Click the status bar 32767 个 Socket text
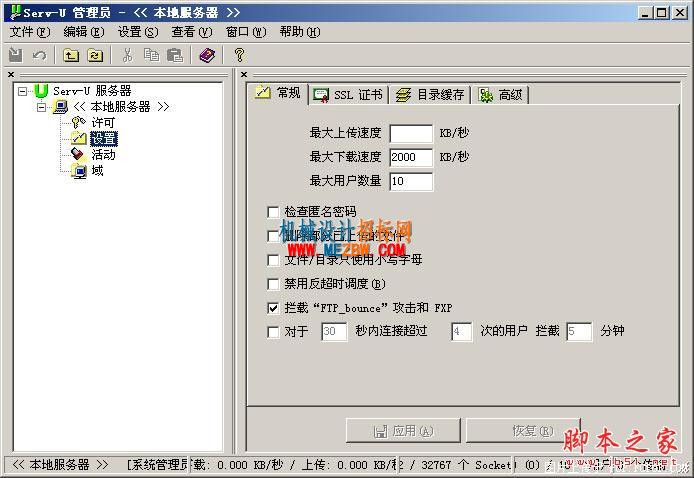 tap(466, 465)
